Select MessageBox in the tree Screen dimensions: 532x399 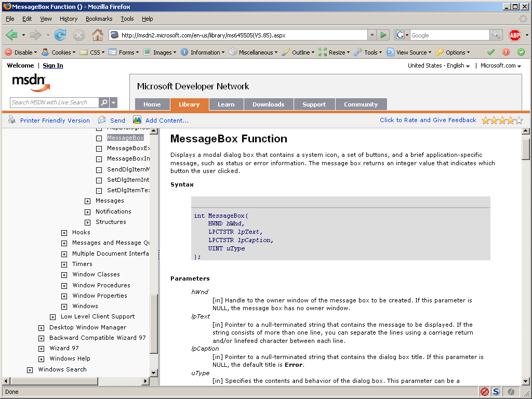tap(126, 138)
